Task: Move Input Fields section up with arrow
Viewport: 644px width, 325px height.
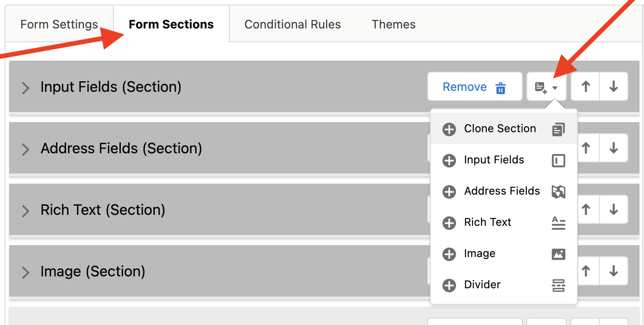Action: (585, 86)
